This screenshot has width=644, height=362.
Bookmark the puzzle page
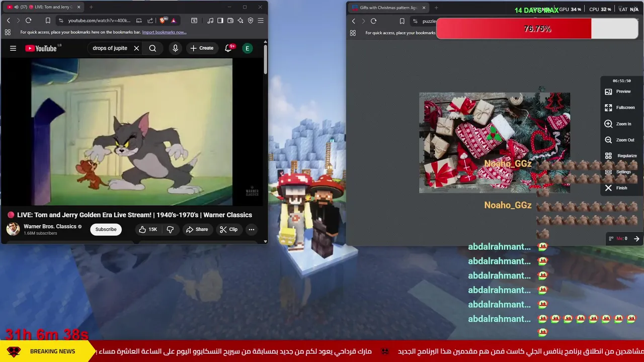point(402,21)
